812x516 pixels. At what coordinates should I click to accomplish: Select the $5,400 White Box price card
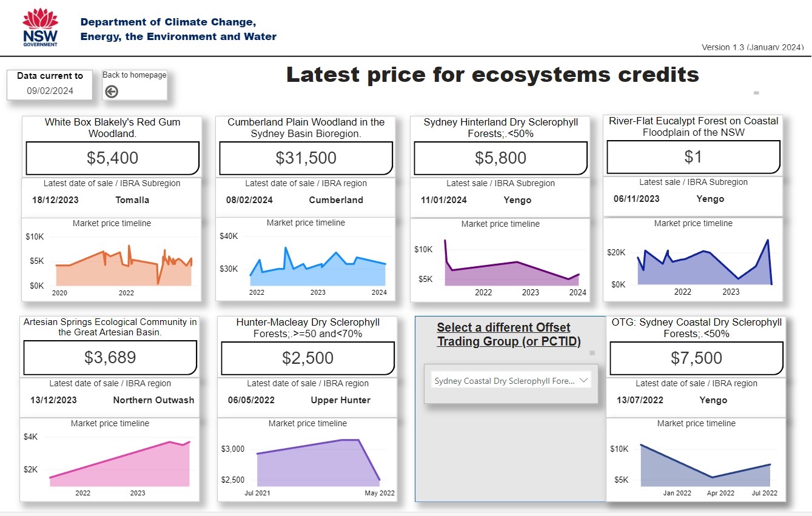[x=112, y=158]
